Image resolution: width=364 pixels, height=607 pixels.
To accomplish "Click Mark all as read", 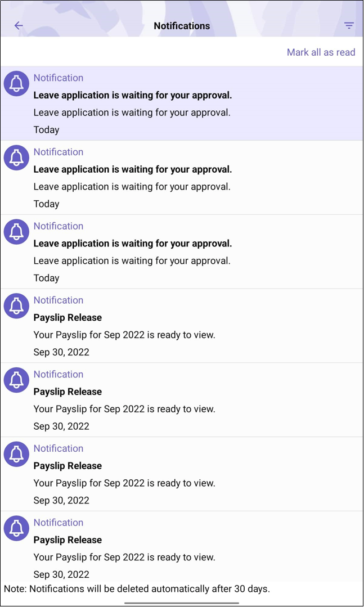I will (321, 52).
